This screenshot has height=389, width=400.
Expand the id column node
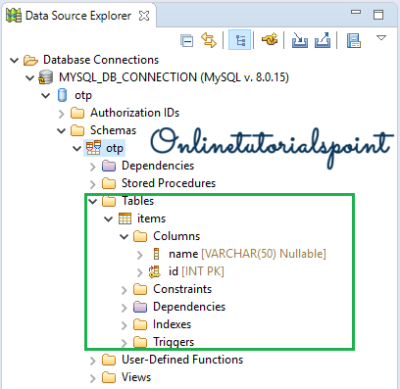coord(140,273)
